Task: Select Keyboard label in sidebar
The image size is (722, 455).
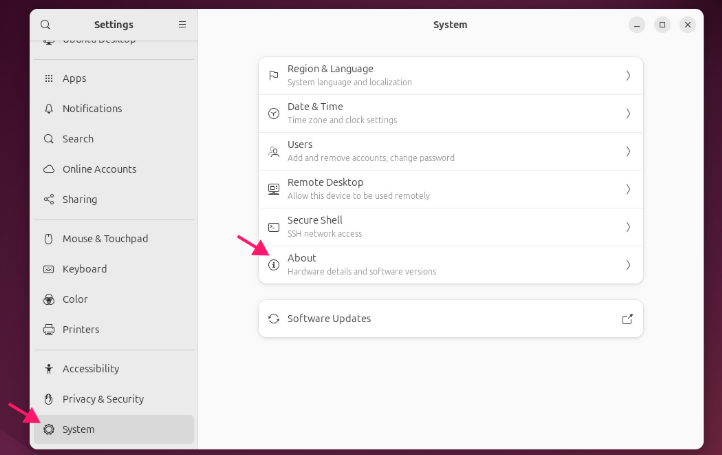Action: [84, 269]
